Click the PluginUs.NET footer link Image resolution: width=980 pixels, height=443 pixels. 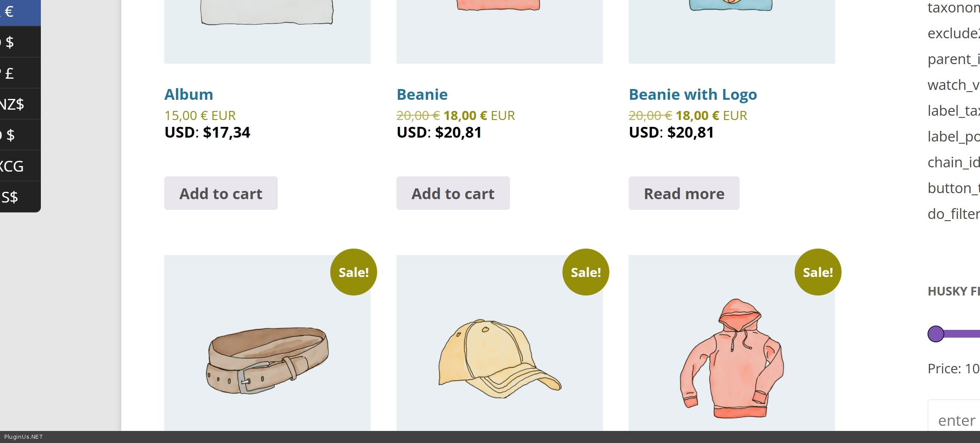pyautogui.click(x=24, y=437)
